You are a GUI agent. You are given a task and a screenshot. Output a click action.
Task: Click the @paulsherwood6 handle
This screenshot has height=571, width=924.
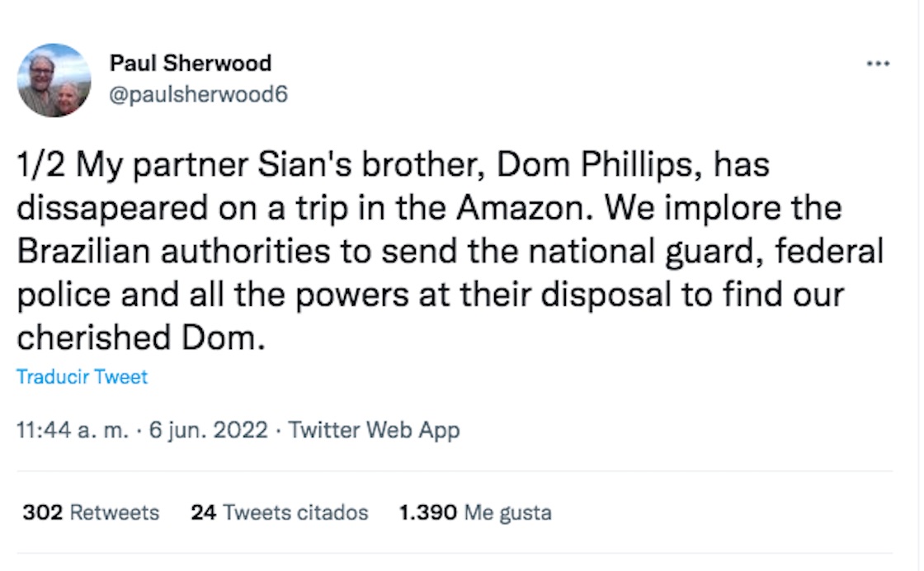[x=198, y=94]
